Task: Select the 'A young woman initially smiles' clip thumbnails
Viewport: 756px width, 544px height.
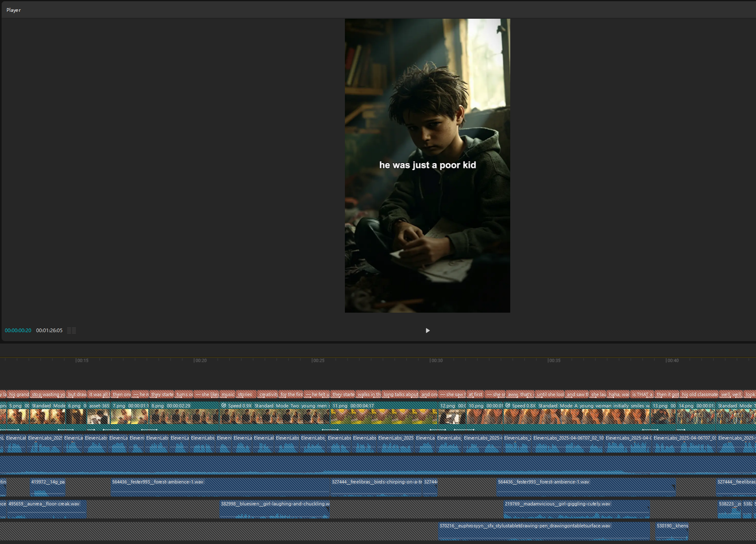Action: pyautogui.click(x=577, y=417)
